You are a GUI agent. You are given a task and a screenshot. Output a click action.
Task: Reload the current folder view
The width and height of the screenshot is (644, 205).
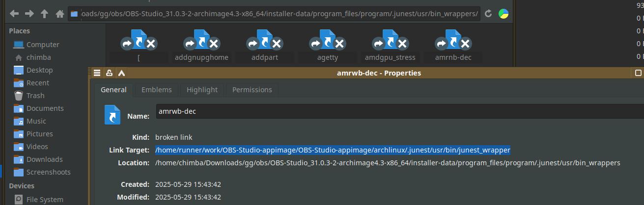click(x=488, y=14)
